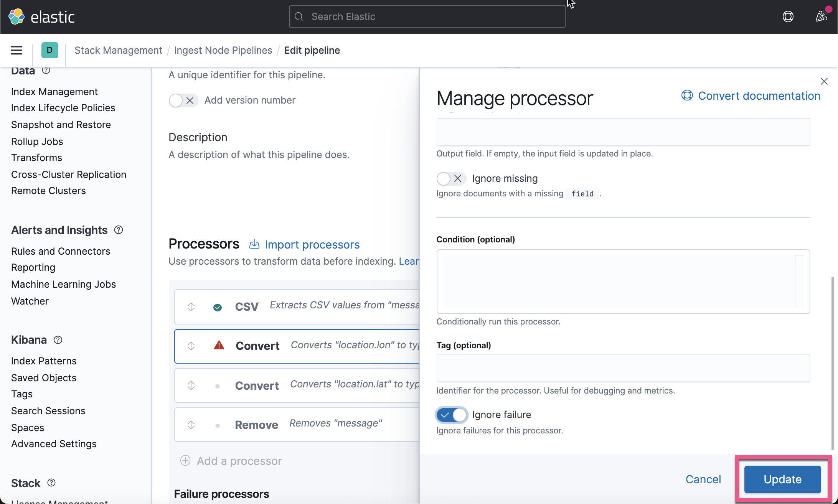Click the drag handle of CSV processor
Viewport: 838px width, 504px height.
pyautogui.click(x=191, y=307)
